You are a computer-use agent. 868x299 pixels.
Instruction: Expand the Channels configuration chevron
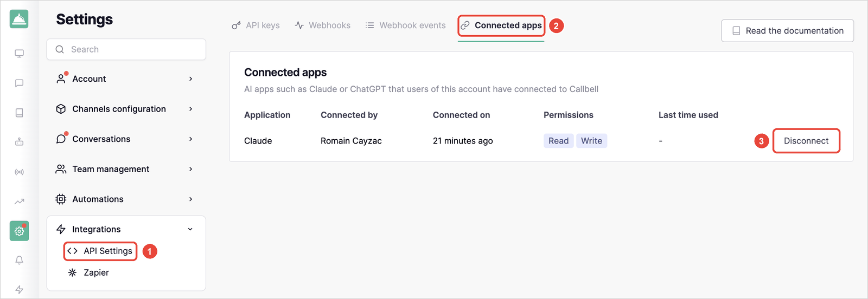tap(190, 109)
